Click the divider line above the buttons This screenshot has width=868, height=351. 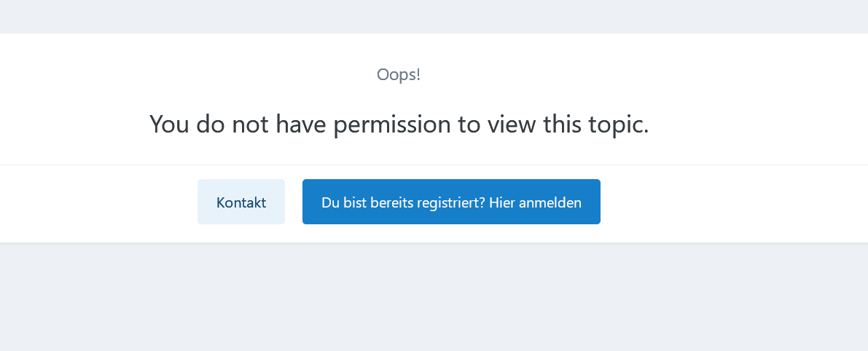[434, 165]
